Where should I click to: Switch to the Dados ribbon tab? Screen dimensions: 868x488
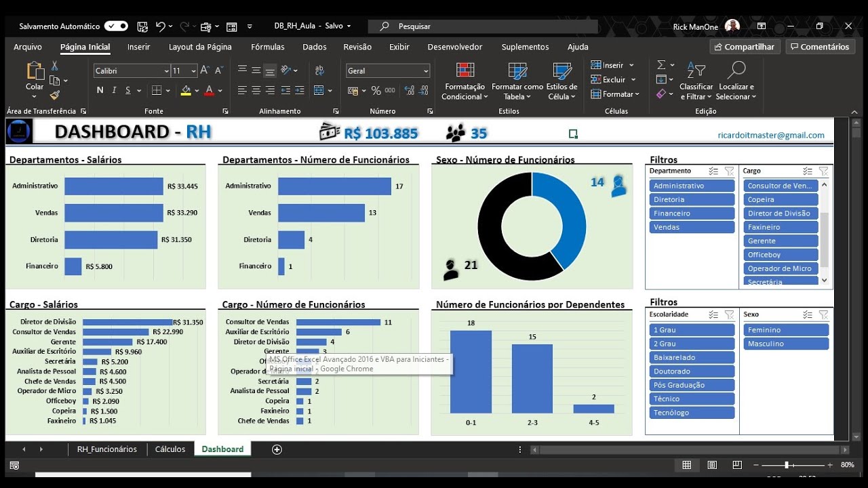(x=315, y=47)
